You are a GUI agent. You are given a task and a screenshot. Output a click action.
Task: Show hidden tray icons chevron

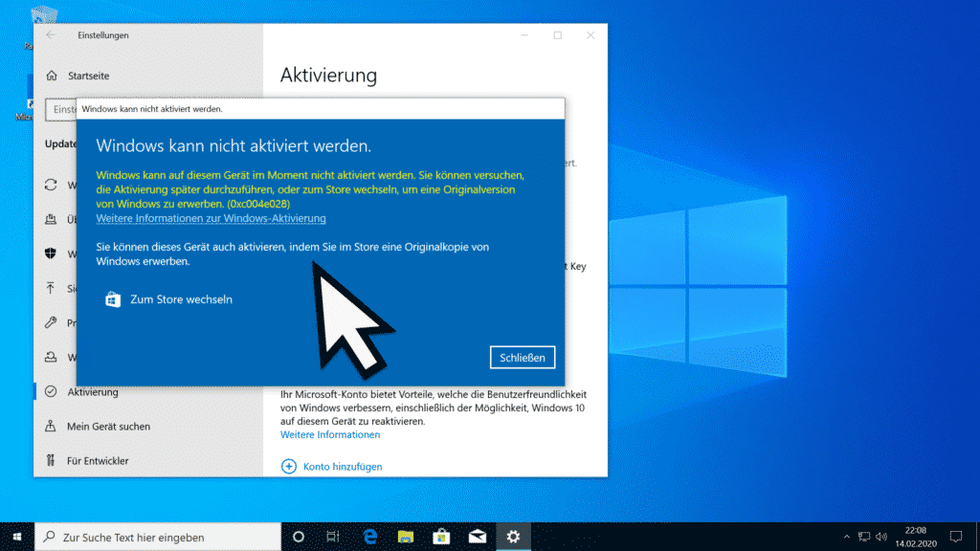[x=847, y=537]
